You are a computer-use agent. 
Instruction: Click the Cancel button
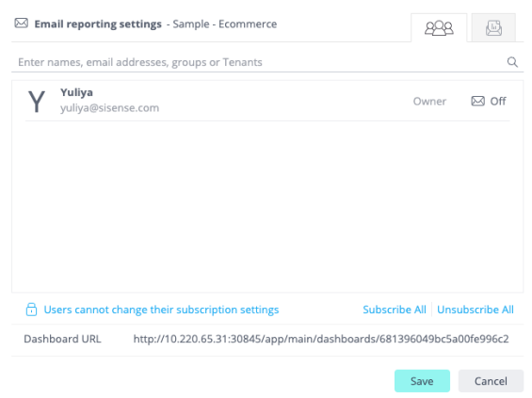click(491, 381)
